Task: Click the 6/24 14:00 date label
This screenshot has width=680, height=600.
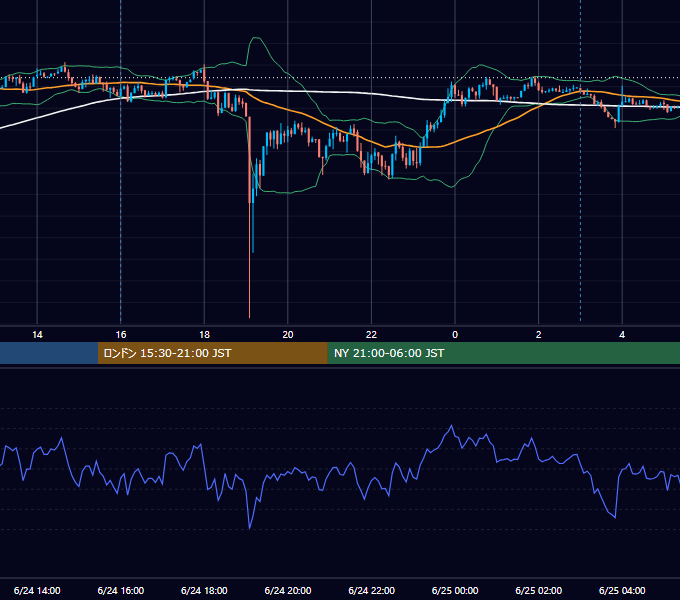Action: click(37, 590)
